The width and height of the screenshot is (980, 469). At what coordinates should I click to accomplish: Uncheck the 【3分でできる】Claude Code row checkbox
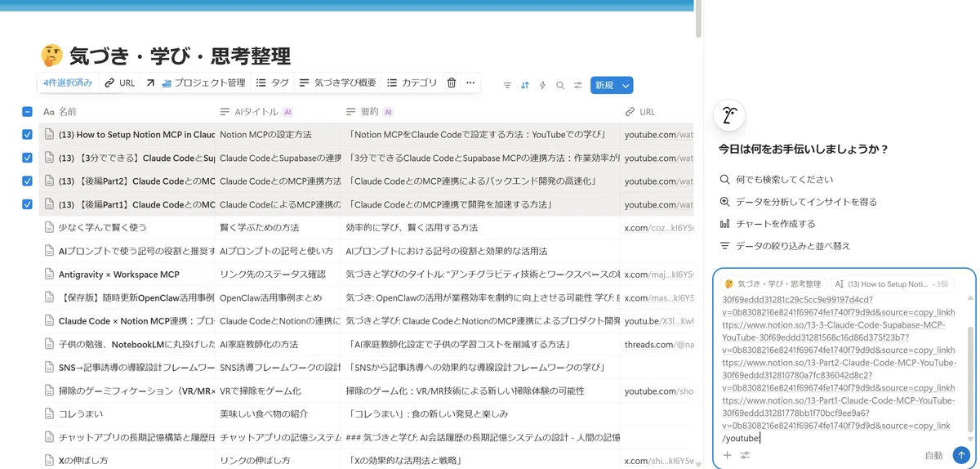tap(27, 158)
